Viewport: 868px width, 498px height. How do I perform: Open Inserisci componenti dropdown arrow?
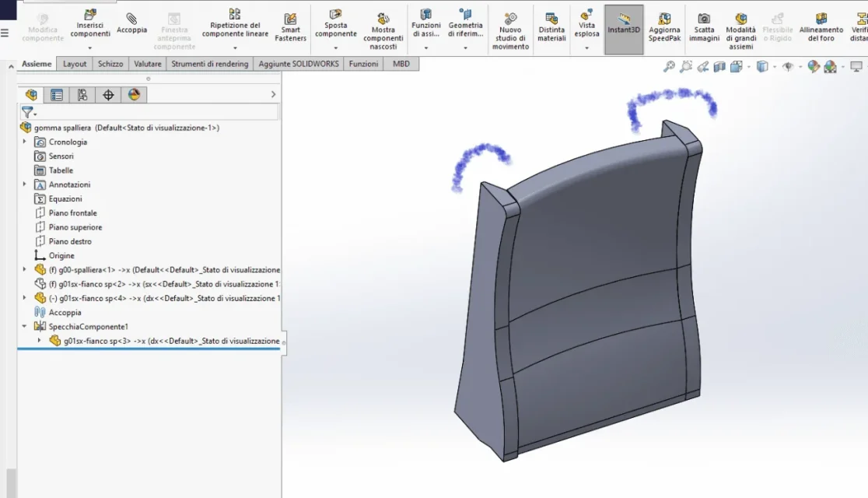(x=89, y=48)
